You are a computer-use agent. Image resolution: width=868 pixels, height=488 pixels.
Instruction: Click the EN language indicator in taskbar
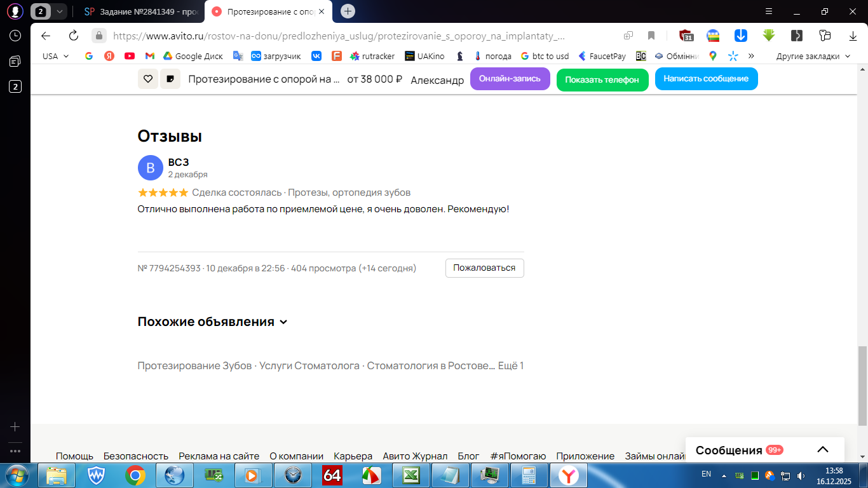click(x=706, y=474)
